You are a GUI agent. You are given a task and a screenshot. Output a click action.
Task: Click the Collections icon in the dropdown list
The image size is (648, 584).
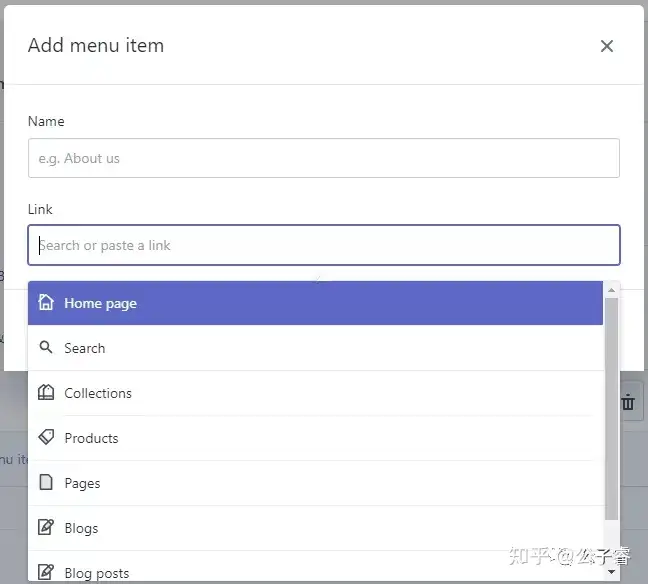click(46, 392)
